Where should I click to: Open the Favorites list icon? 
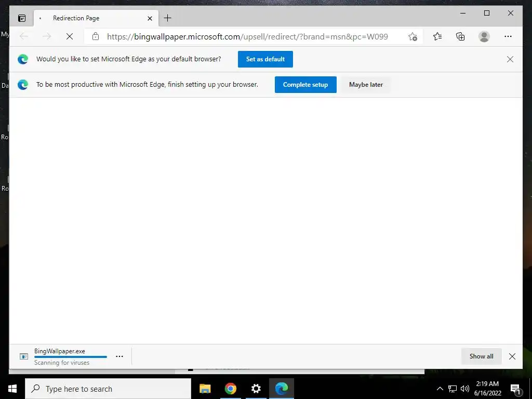[437, 36]
